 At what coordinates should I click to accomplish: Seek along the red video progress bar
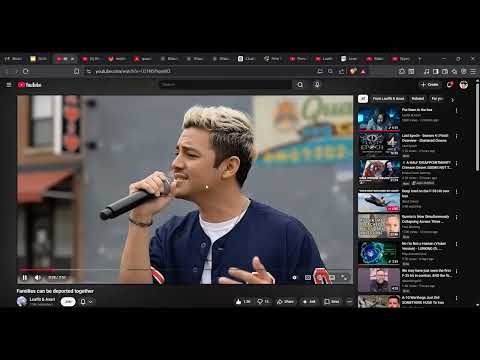click(185, 269)
